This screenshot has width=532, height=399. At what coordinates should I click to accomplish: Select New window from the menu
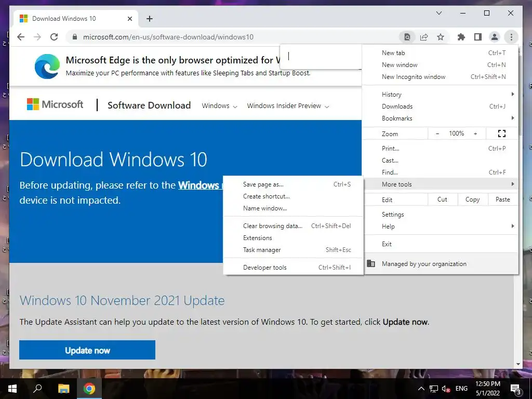pyautogui.click(x=440, y=65)
